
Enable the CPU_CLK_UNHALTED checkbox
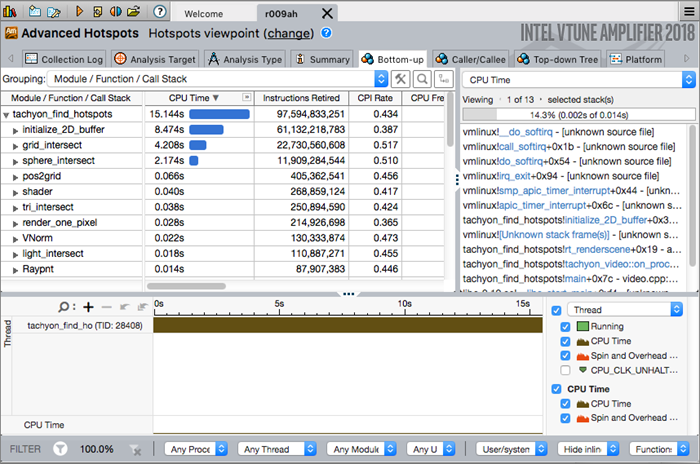click(568, 370)
